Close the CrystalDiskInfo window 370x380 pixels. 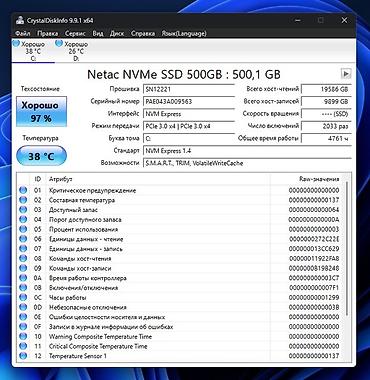click(x=344, y=21)
